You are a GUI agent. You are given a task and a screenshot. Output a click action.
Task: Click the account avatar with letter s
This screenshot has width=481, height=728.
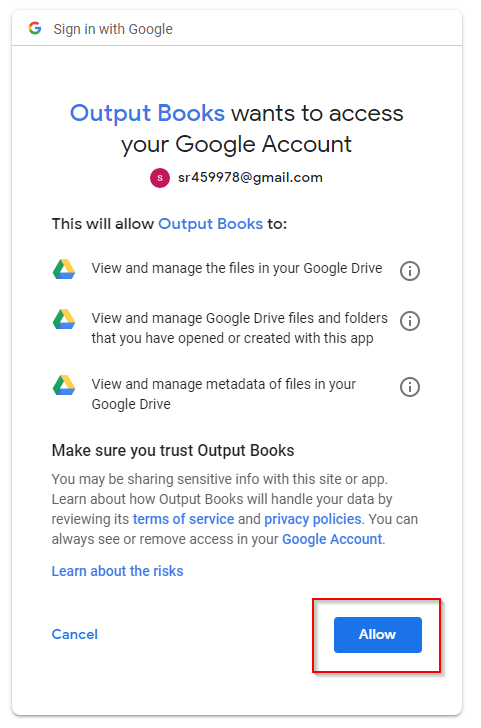160,178
